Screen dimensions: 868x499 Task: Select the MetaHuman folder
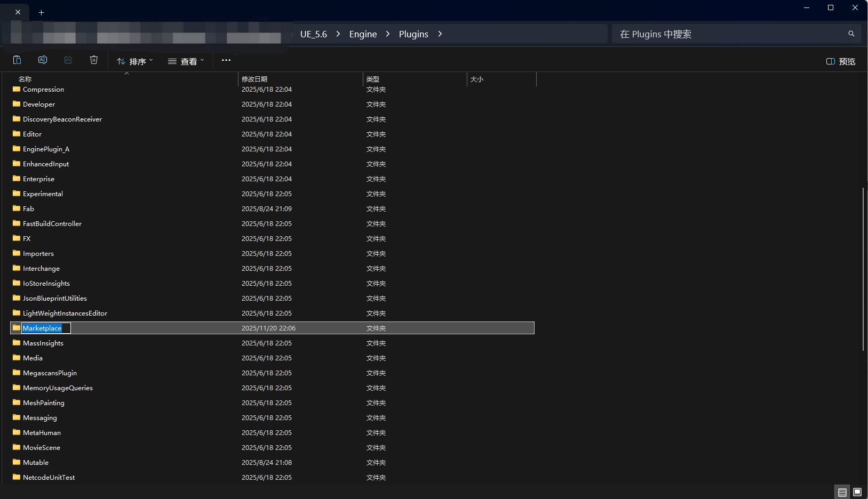[42, 433]
